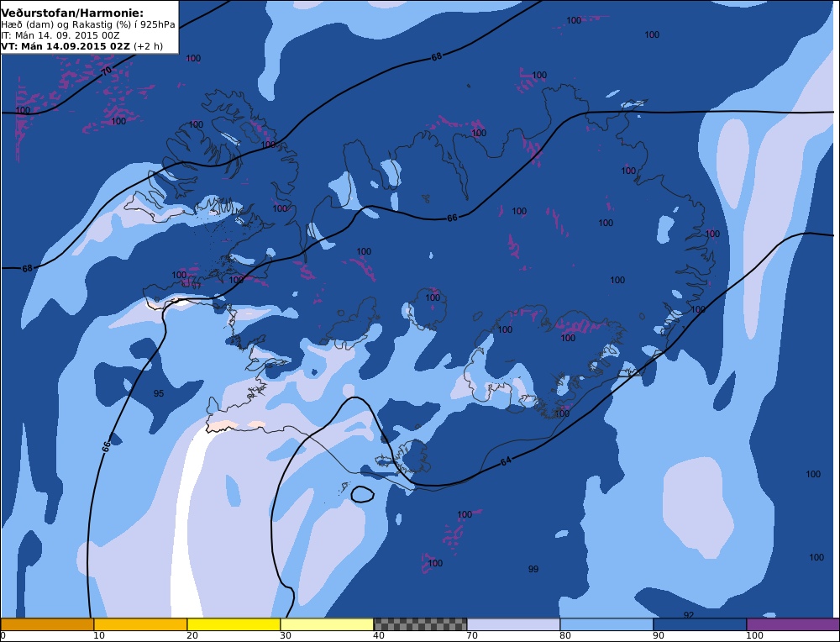840x642 pixels.
Task: Click the lavender 70-80 legend swatch
Action: (513, 624)
